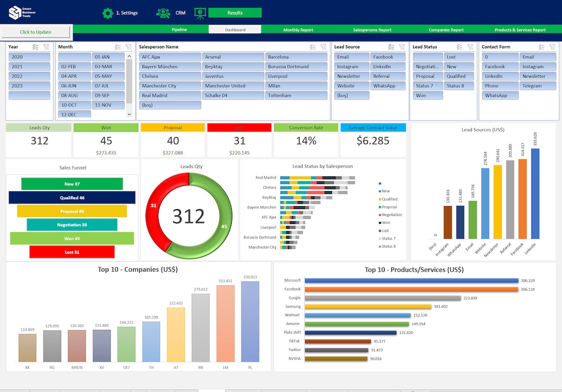Click the presentation chart icon beside Results
This screenshot has height=392, width=562.
pyautogui.click(x=200, y=13)
